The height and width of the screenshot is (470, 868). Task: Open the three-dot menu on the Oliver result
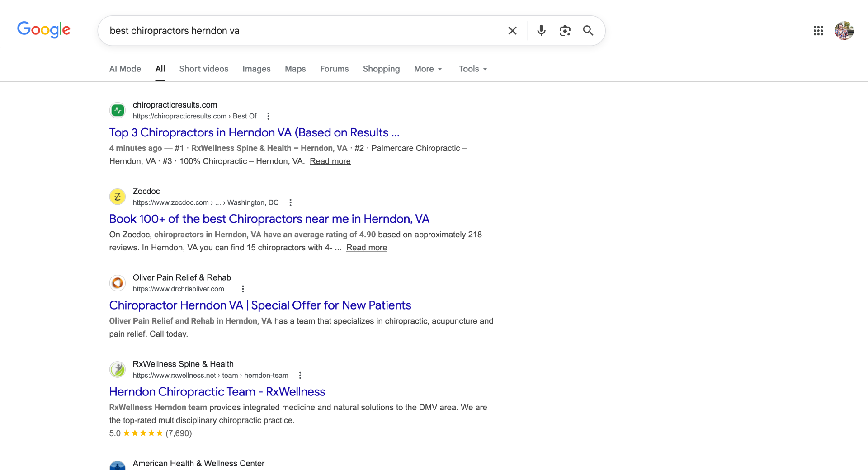pyautogui.click(x=243, y=288)
